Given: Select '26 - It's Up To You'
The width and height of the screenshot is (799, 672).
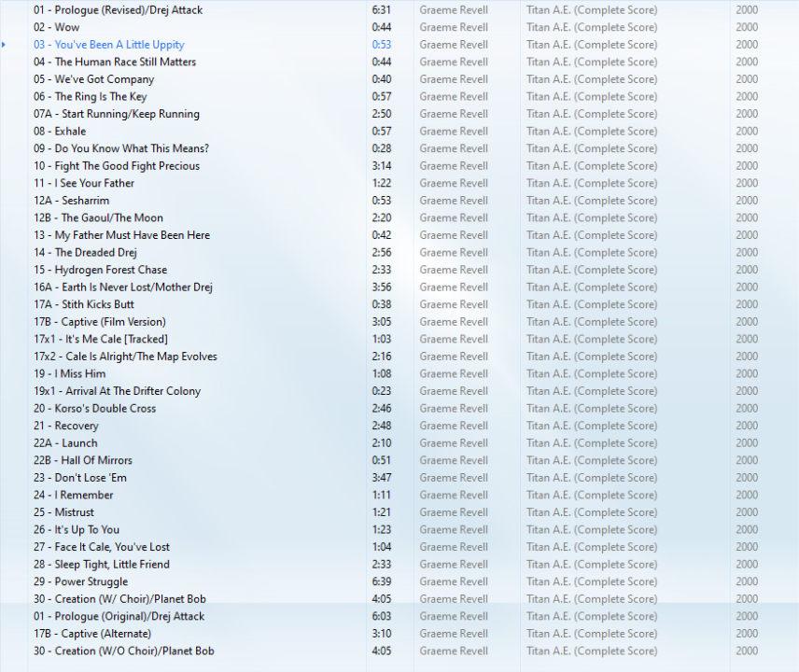Looking at the screenshot, I should tap(77, 530).
